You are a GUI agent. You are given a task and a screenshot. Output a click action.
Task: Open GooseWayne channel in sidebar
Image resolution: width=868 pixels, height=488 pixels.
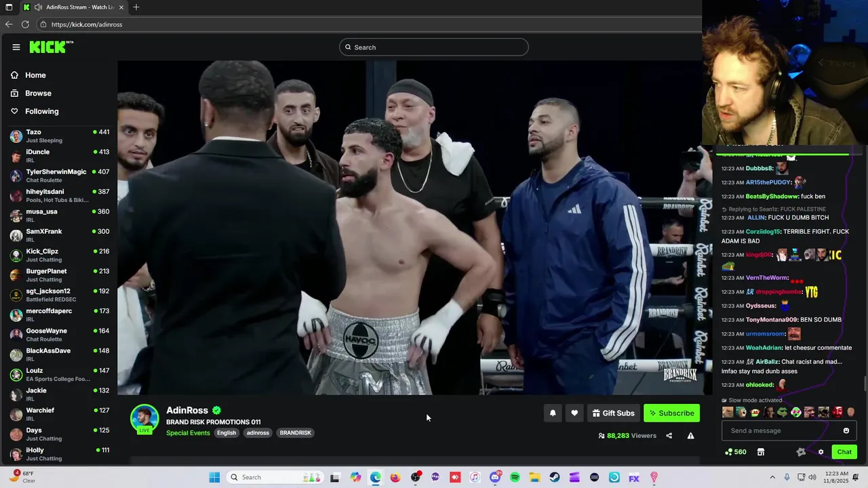(60, 335)
